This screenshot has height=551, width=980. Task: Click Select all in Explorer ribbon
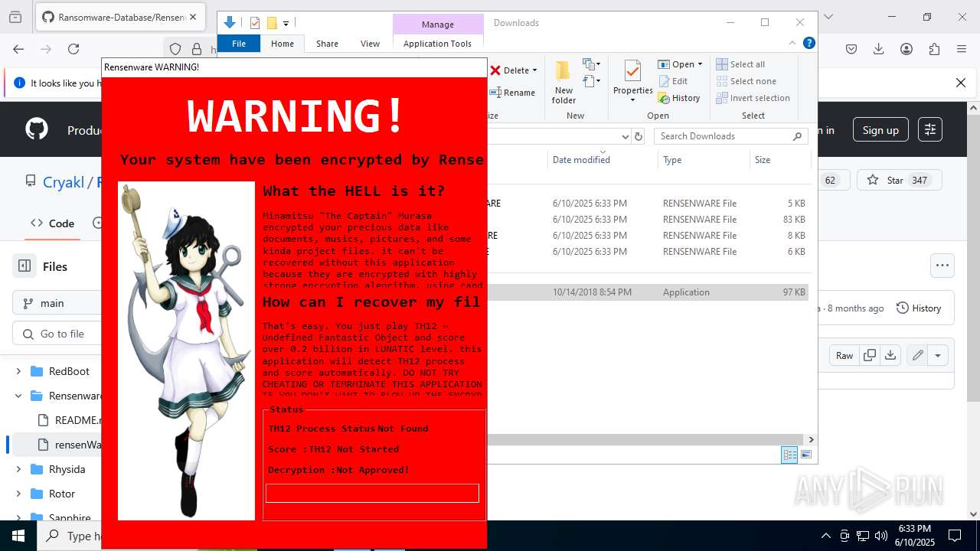740,64
